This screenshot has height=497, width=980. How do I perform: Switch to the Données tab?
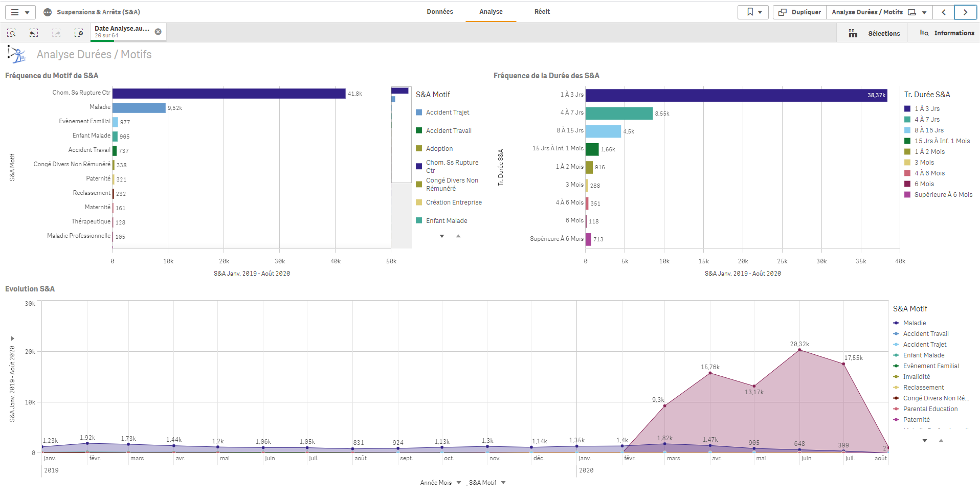440,12
